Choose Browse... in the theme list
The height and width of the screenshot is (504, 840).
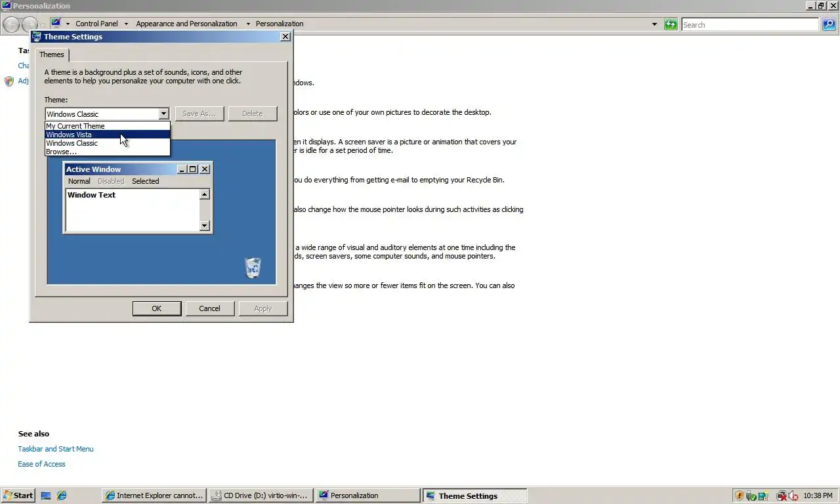point(107,152)
